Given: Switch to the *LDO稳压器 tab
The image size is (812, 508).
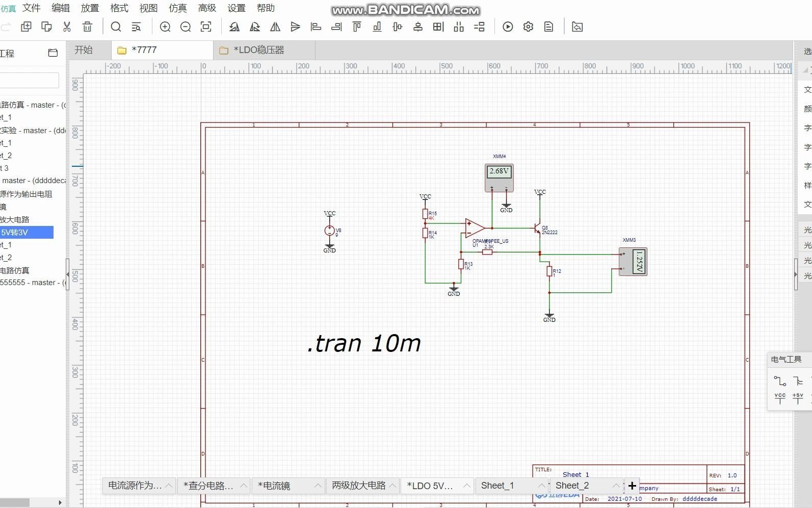Looking at the screenshot, I should (264, 50).
